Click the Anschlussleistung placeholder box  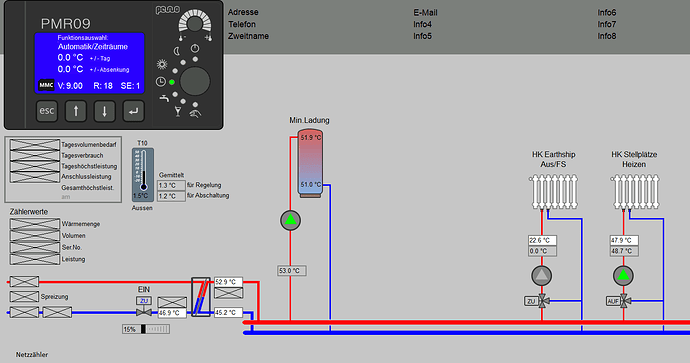click(x=35, y=177)
